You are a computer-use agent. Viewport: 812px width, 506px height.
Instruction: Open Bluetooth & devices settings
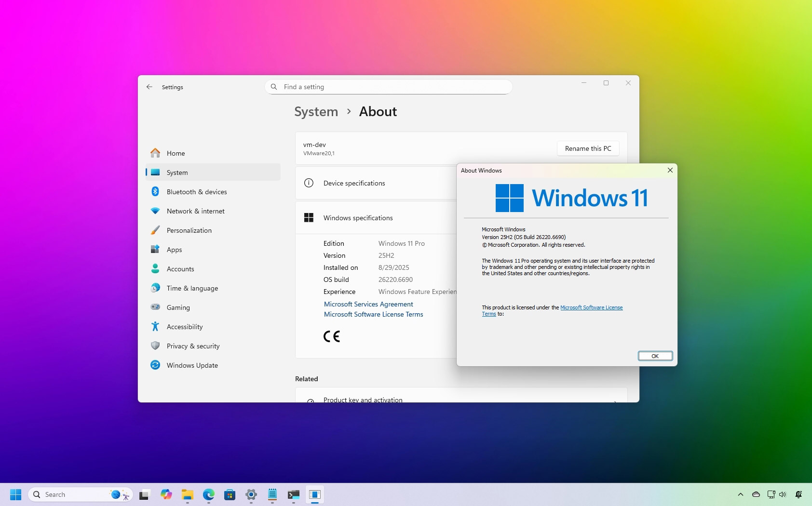196,192
